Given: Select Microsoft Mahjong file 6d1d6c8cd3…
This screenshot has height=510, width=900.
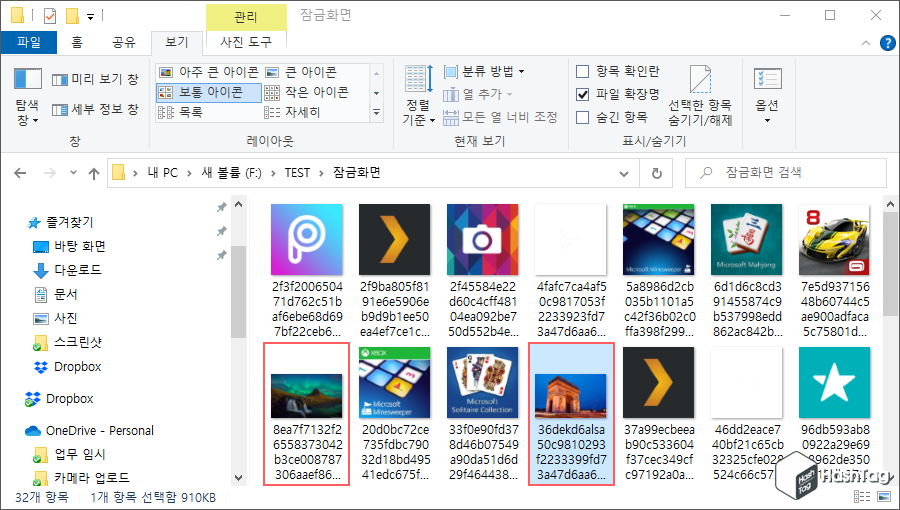Looking at the screenshot, I should 747,271.
